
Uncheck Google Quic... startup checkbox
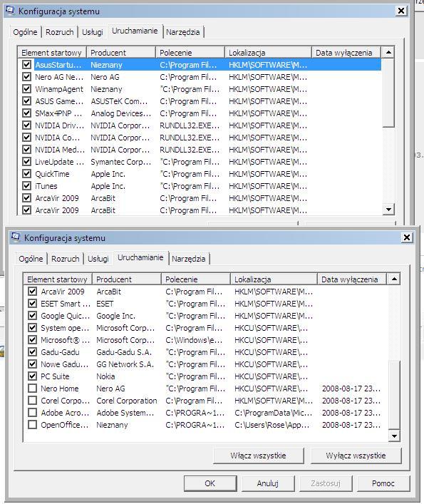(x=32, y=316)
